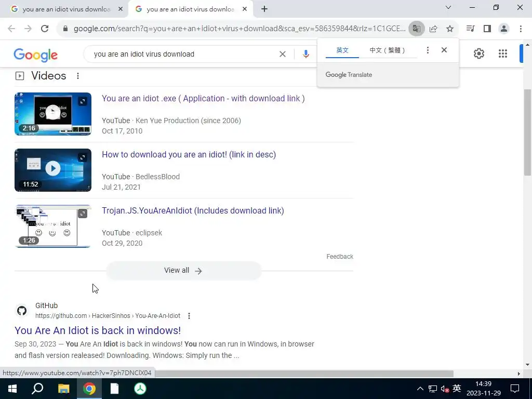
Task: Close the first browser tab
Action: [121, 9]
